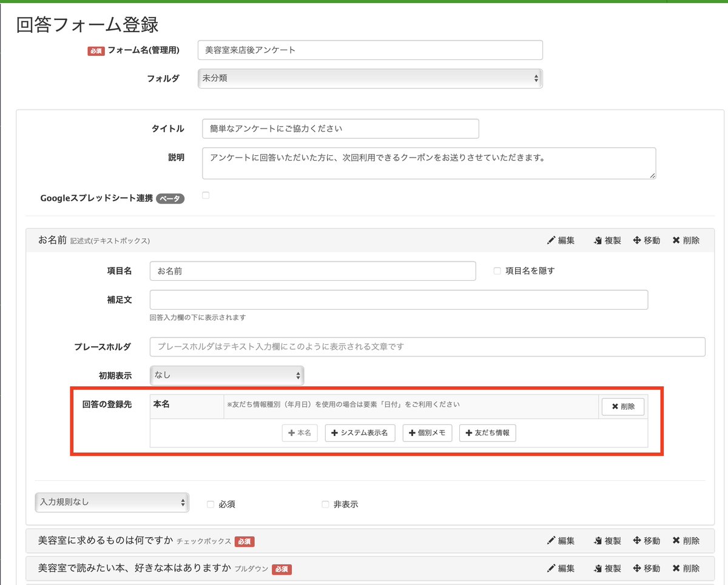Viewport: 728px width, 585px height.
Task: Duplicate the 美容室に求めるものは何ですか question
Action: pyautogui.click(x=607, y=541)
